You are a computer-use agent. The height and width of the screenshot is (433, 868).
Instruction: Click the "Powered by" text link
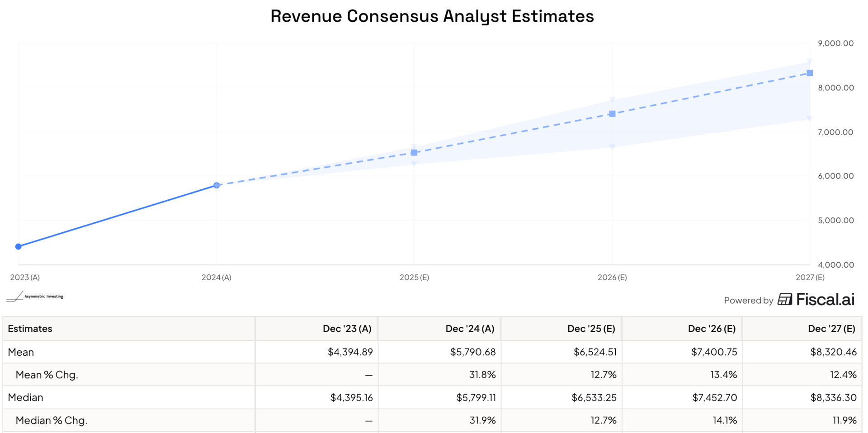[x=748, y=301]
